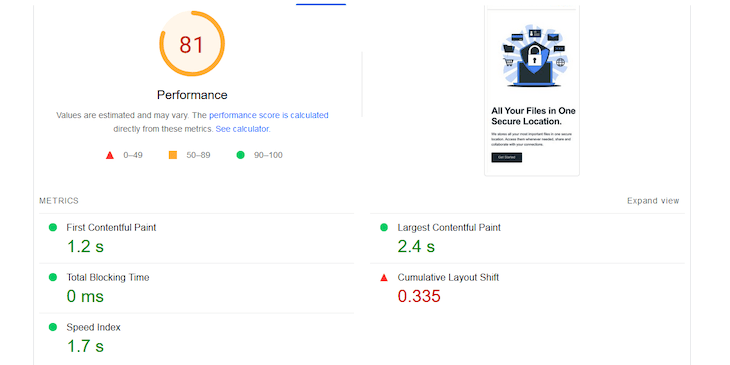Screen dimensions: 730x365
Task: Click the 0.335 layout shift value
Action: [x=419, y=296]
